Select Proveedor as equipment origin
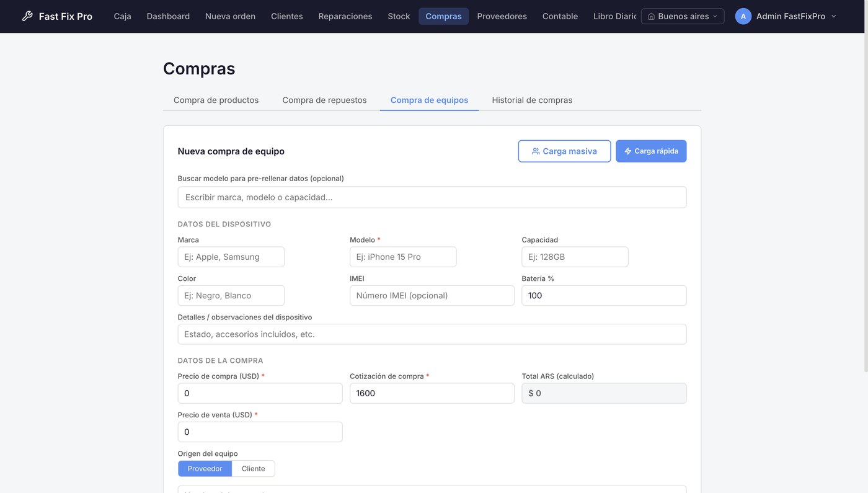This screenshot has width=868, height=493. coord(205,469)
